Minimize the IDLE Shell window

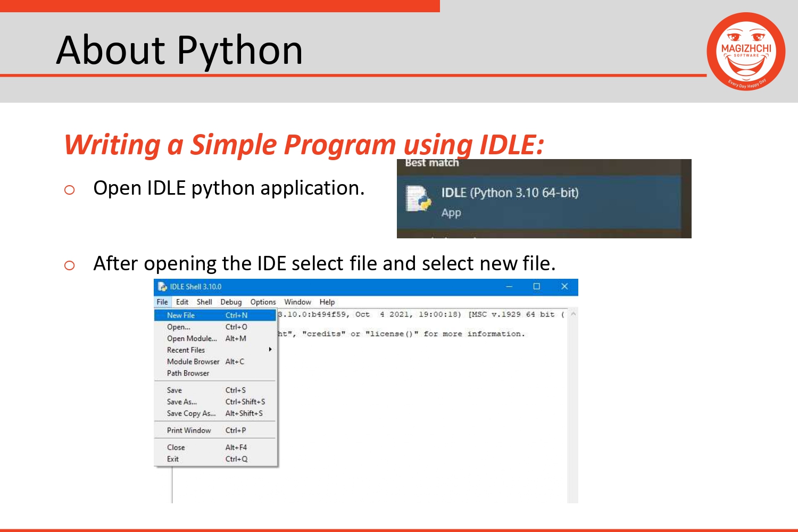[509, 287]
